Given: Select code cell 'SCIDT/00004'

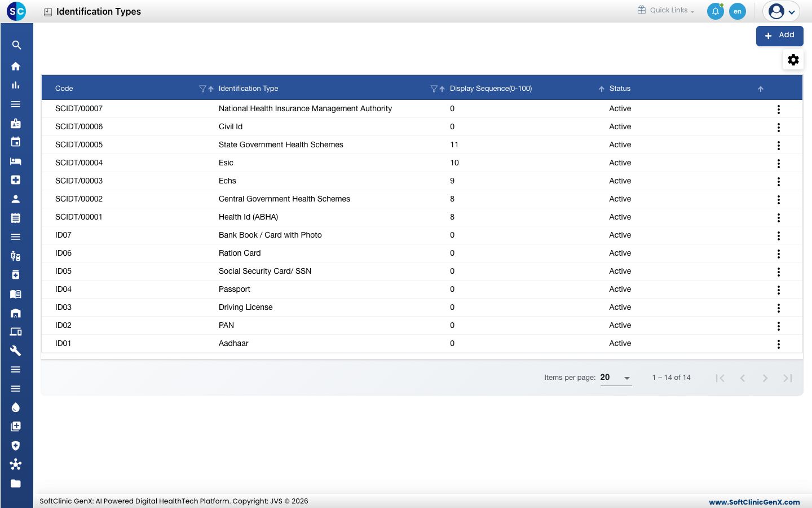Looking at the screenshot, I should point(79,163).
